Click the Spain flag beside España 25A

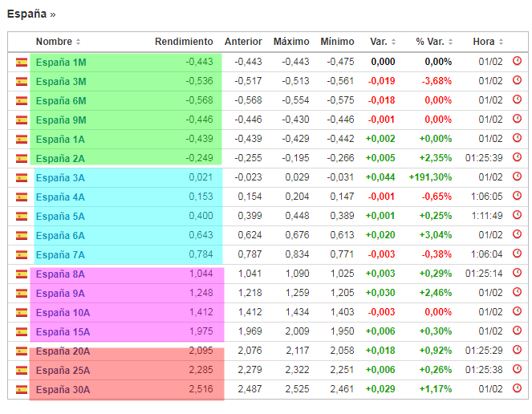22,370
